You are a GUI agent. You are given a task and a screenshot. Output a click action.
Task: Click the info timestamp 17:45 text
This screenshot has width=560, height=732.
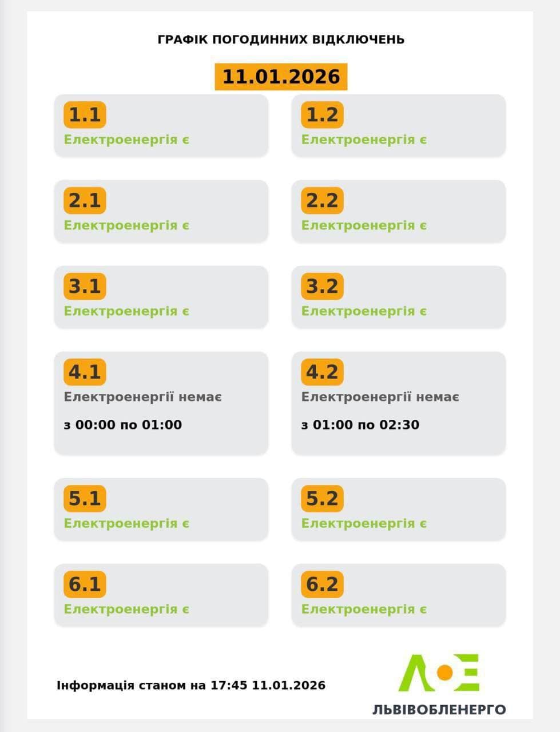tap(191, 685)
